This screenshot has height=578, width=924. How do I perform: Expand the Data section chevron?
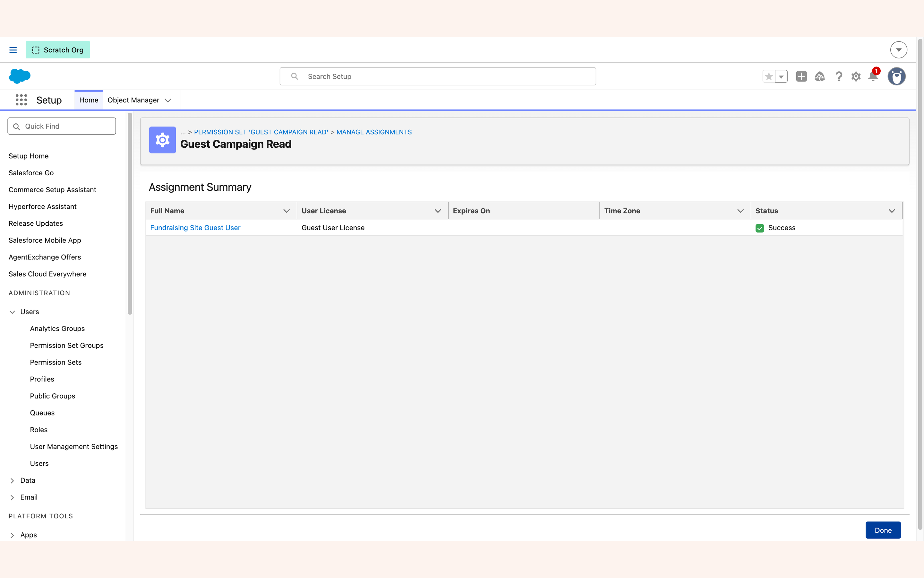click(12, 480)
